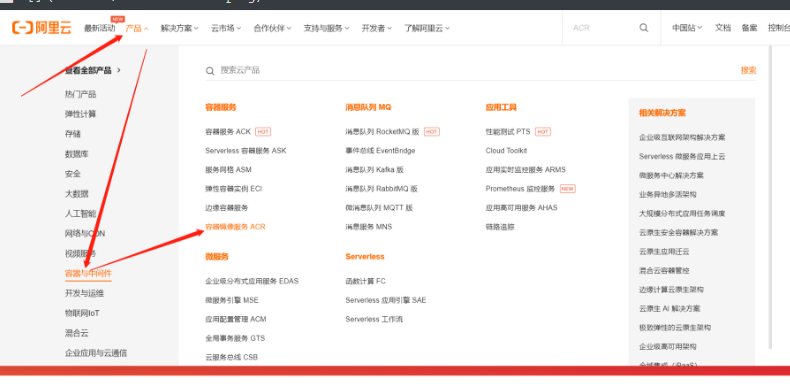
Task: Open 函数计算 FC
Action: (365, 281)
